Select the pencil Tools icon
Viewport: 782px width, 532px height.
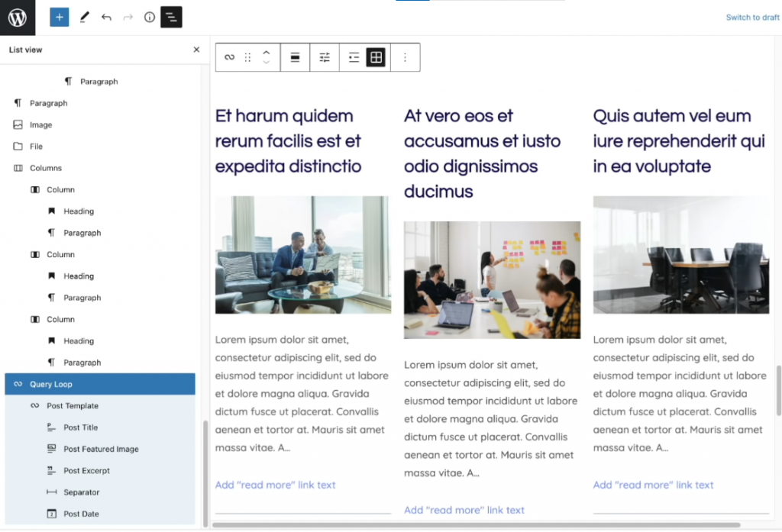(84, 18)
